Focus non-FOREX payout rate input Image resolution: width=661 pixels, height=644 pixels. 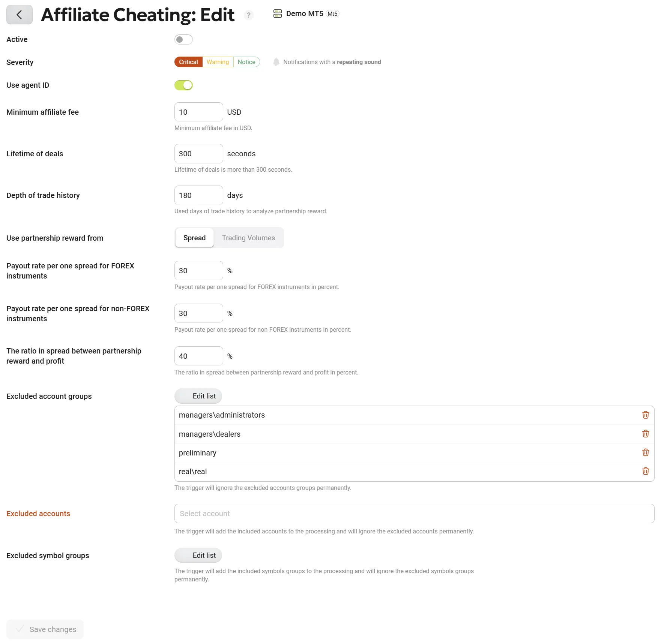pyautogui.click(x=198, y=313)
